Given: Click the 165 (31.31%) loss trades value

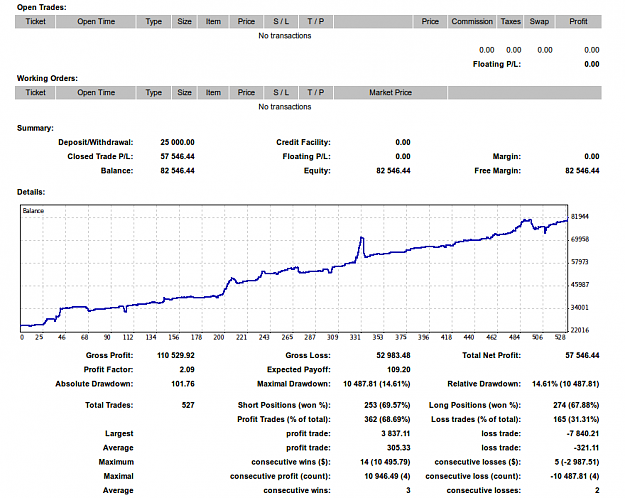Looking at the screenshot, I should (x=576, y=419).
